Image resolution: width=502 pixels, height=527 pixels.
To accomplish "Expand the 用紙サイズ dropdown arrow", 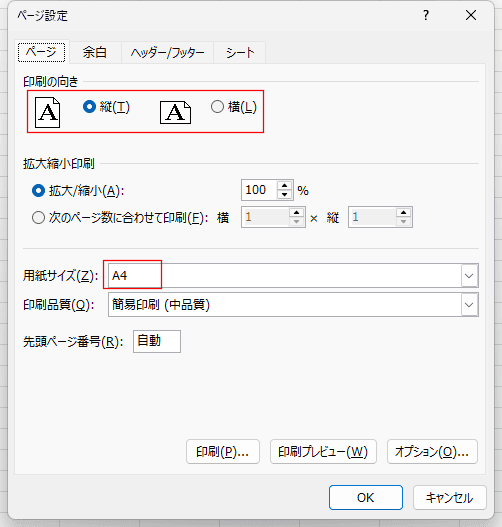I will (469, 276).
